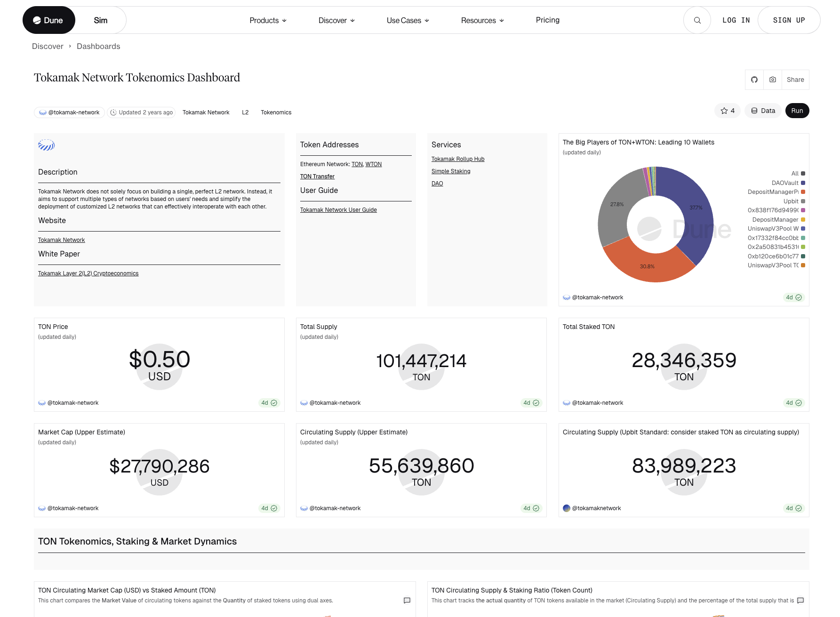This screenshot has width=840, height=617.
Task: Select the Tokamak Network tag
Action: [x=206, y=112]
